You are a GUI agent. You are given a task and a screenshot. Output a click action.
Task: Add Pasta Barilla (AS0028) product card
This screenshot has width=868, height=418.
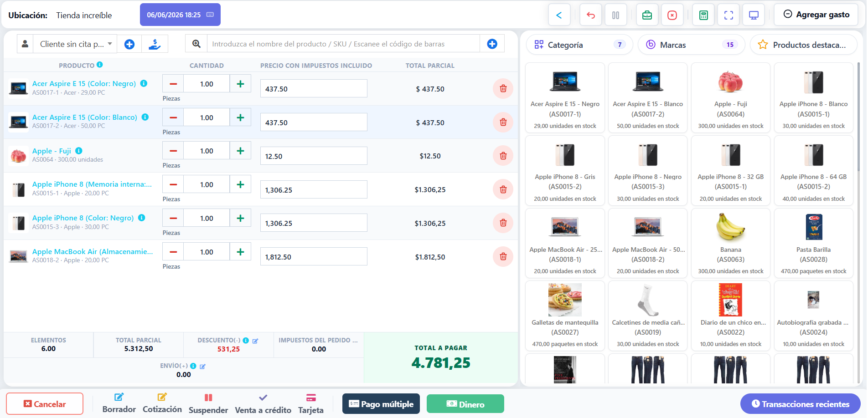(814, 243)
